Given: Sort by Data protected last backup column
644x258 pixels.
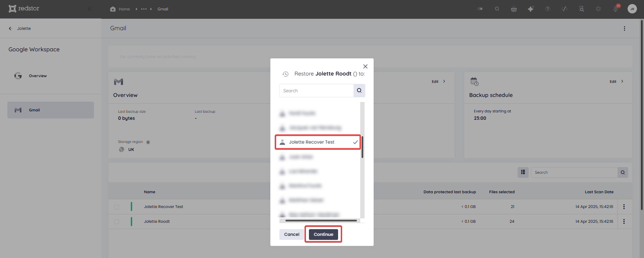Looking at the screenshot, I should point(449,192).
